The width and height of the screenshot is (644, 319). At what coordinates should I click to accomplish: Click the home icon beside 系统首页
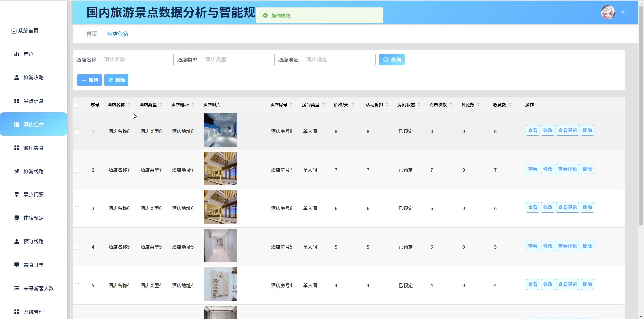(14, 31)
